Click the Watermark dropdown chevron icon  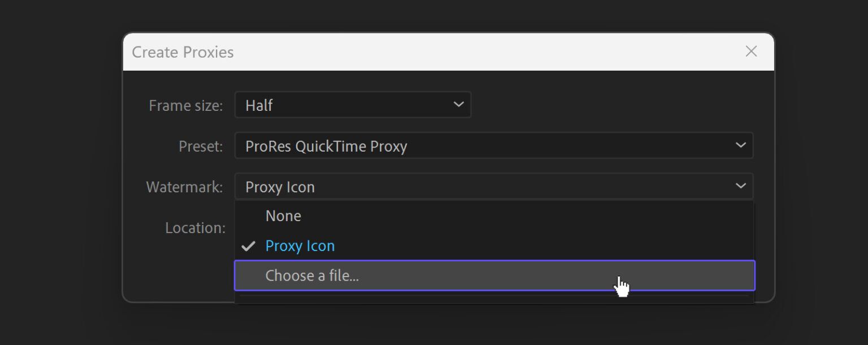click(x=741, y=186)
